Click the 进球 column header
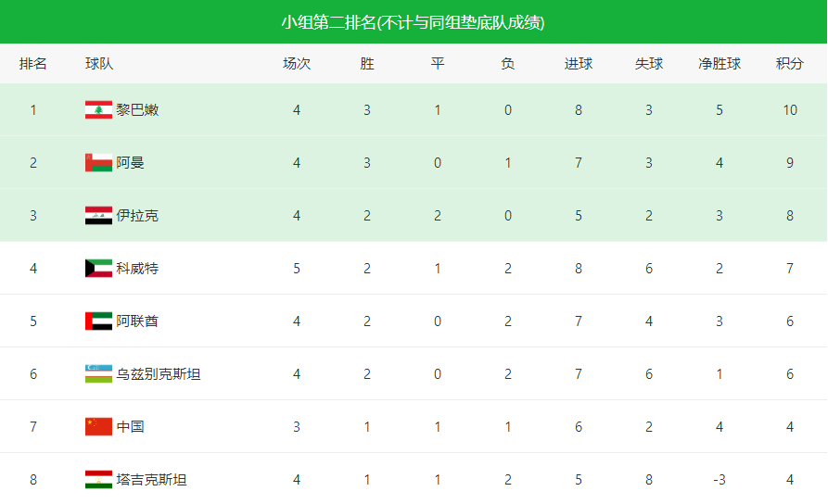Viewport: 828px width, 504px height. click(579, 64)
